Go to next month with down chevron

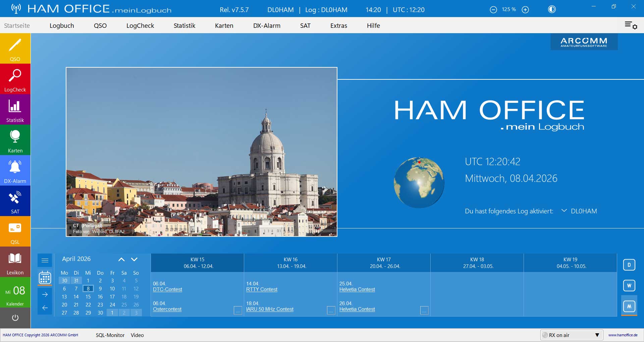tap(134, 259)
